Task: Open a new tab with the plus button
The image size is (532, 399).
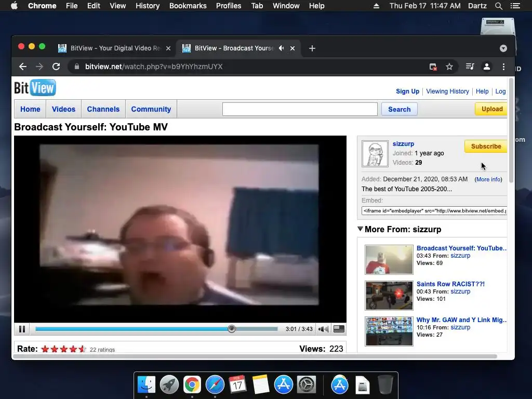Action: (312, 48)
